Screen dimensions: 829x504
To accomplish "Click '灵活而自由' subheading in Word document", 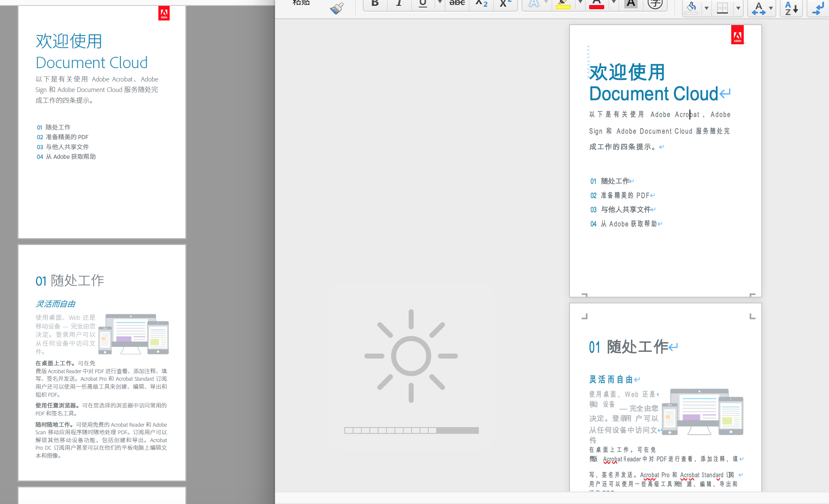I will click(x=611, y=379).
